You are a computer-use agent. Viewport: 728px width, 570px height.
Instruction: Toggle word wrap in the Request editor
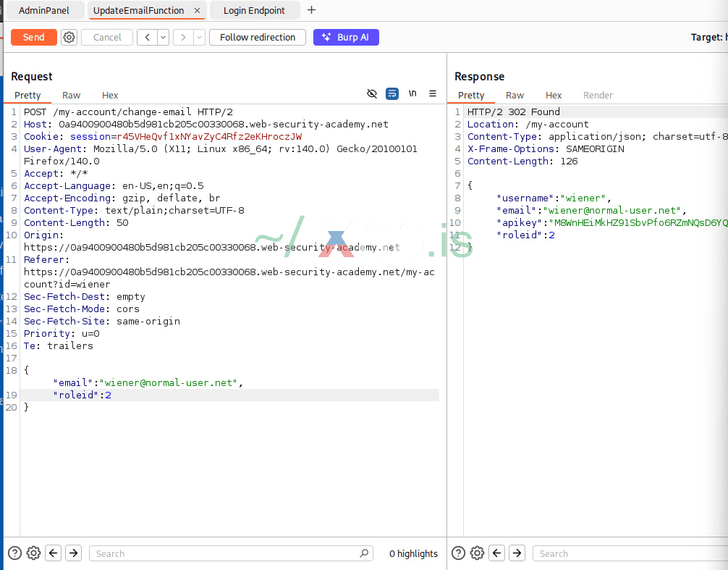pos(392,93)
